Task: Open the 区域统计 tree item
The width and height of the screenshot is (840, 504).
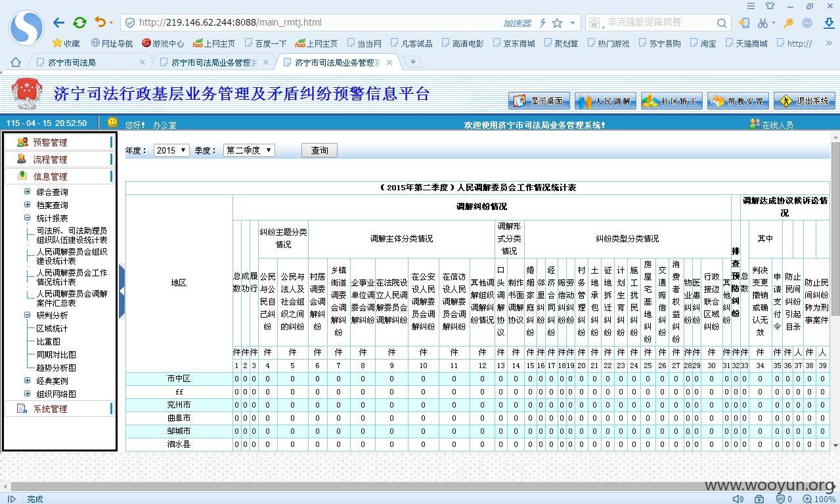Action: 52,328
